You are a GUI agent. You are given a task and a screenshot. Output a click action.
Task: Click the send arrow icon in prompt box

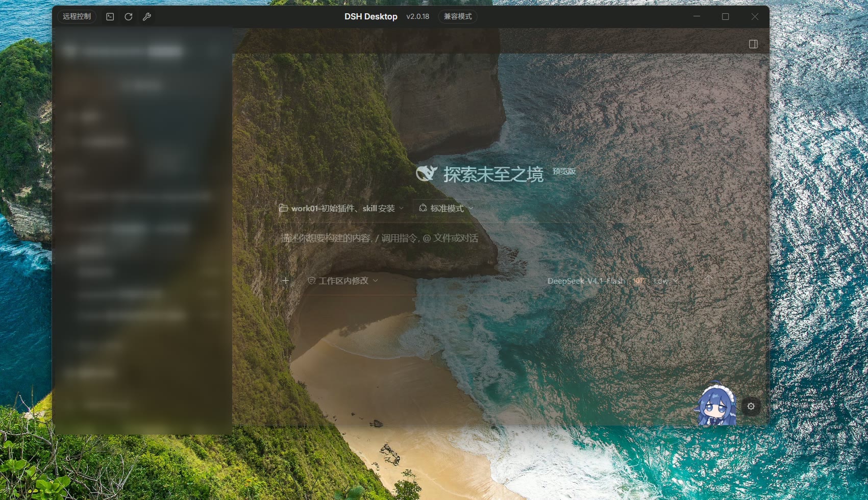[x=708, y=280]
